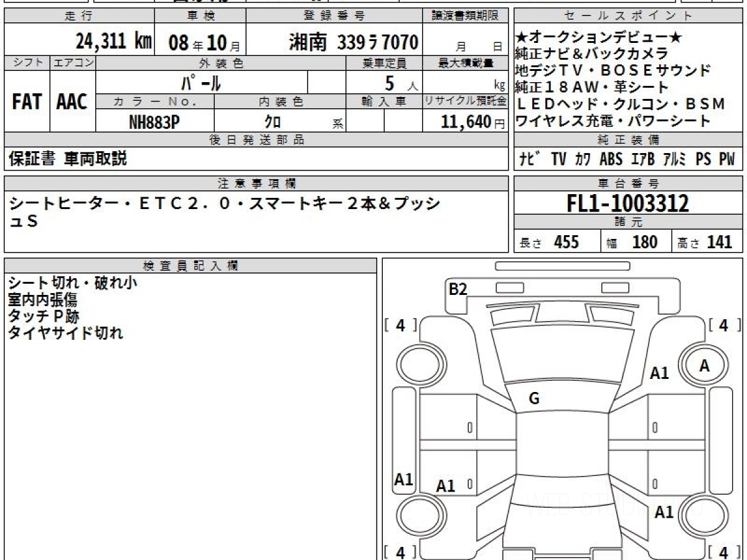Click the 諸元 section header
The height and width of the screenshot is (560, 747).
pyautogui.click(x=629, y=222)
